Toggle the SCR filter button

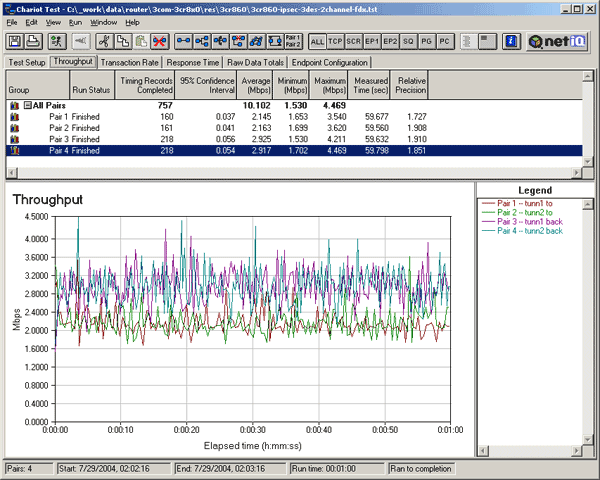[354, 41]
